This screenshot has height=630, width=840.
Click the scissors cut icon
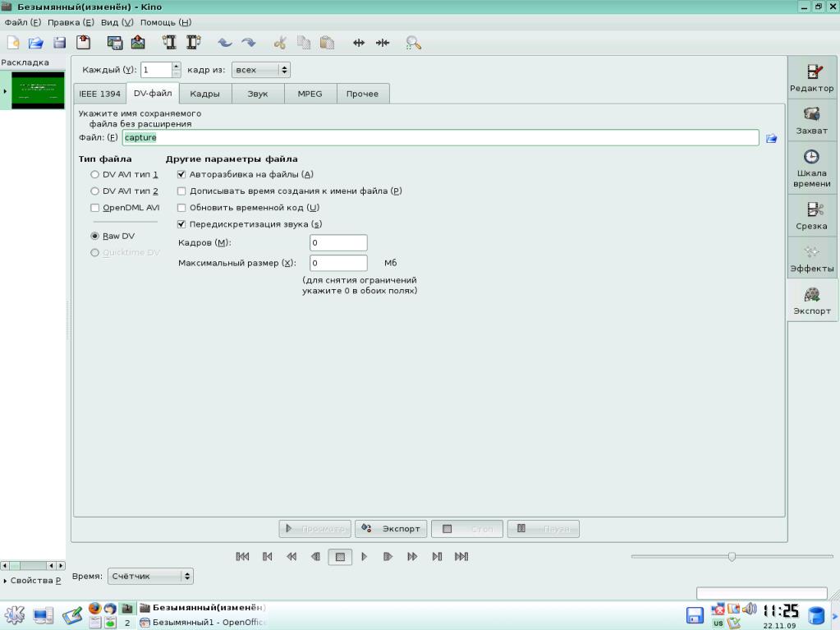280,43
